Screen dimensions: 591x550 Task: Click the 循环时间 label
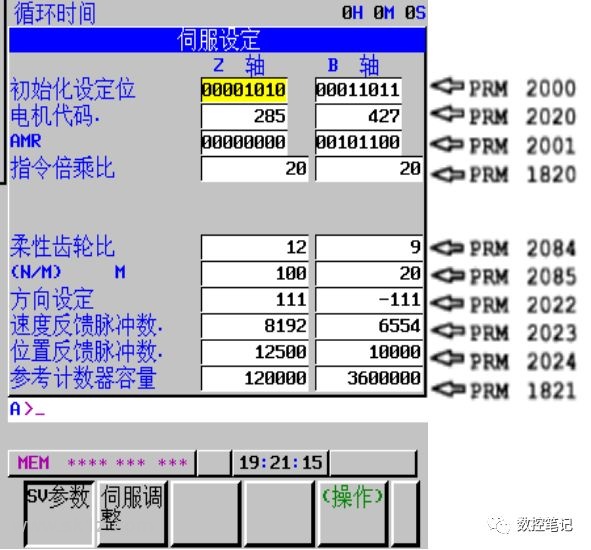tap(55, 14)
